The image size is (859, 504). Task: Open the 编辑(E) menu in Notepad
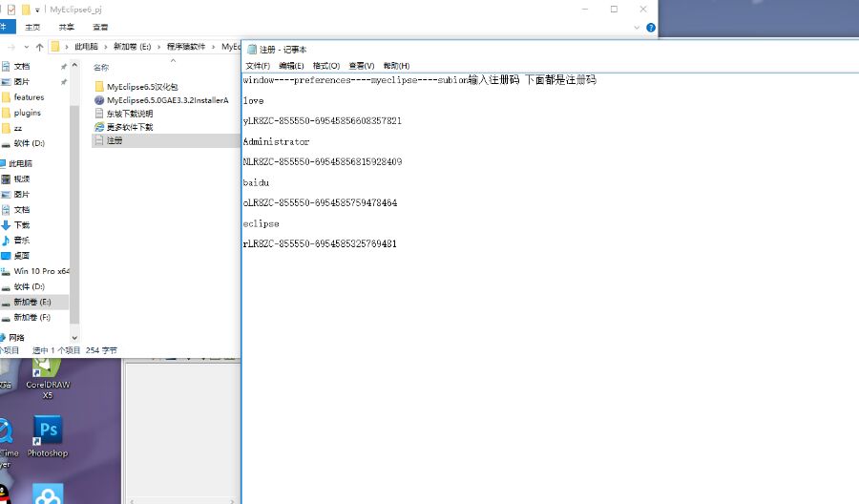291,66
